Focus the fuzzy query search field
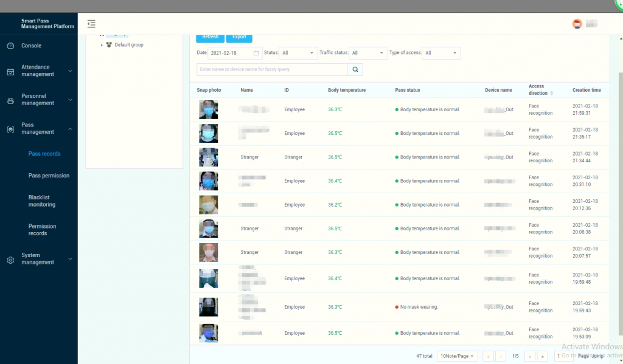 pyautogui.click(x=271, y=69)
